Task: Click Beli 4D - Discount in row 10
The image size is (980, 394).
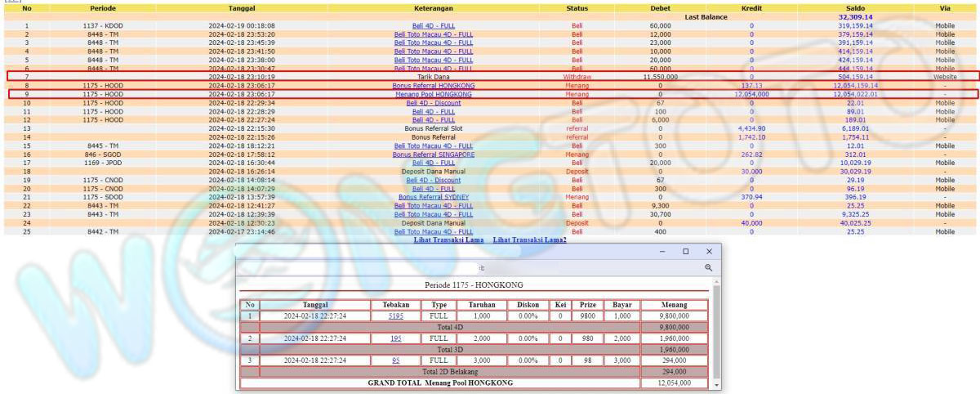Action: 433,103
